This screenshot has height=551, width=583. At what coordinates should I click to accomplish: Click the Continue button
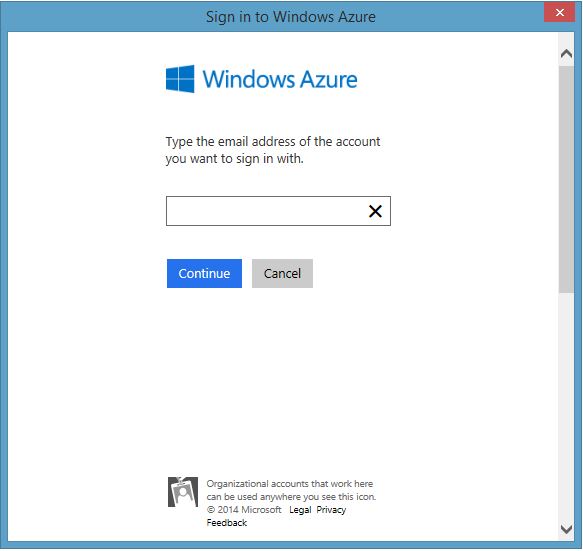pos(204,273)
